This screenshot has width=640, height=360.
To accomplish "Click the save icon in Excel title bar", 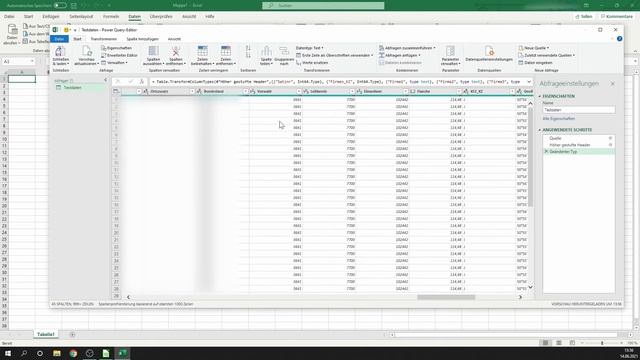I will click(x=74, y=5).
